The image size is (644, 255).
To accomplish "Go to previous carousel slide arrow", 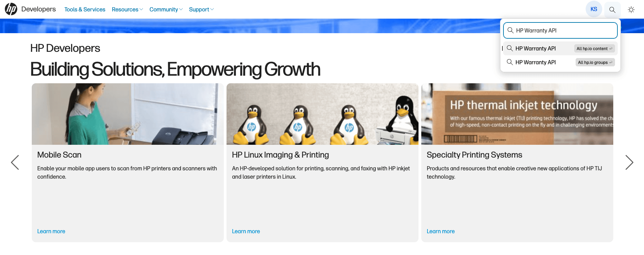I will (15, 162).
